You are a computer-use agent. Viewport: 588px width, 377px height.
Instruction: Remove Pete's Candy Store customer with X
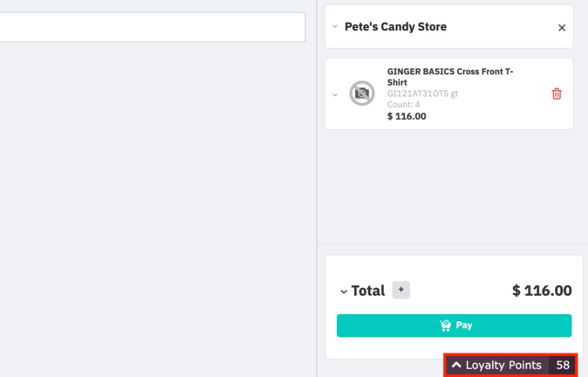(x=562, y=28)
